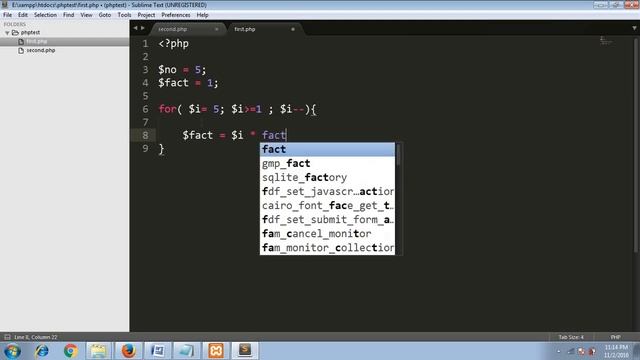Open the Selection menu
This screenshot has width=640, height=360.
click(x=45, y=15)
